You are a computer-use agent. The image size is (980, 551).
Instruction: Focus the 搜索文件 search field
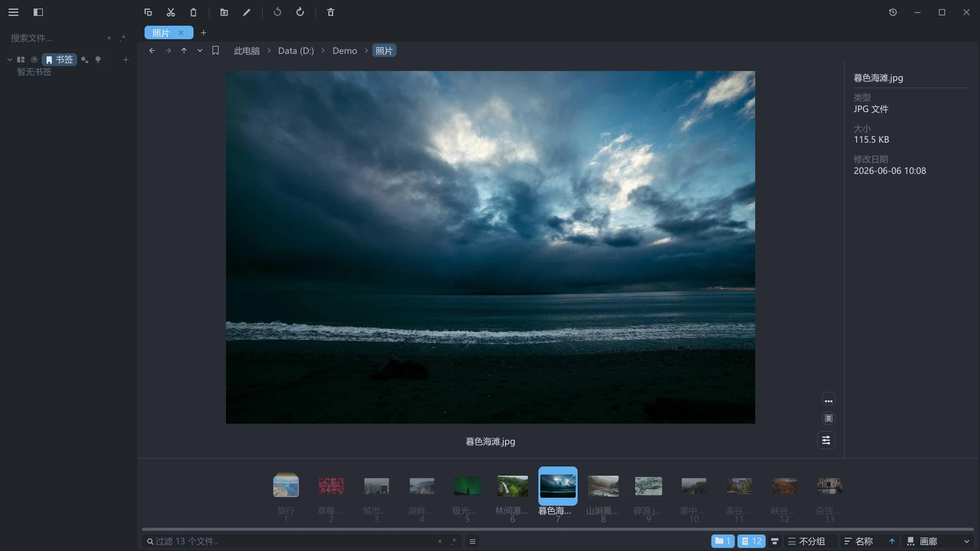click(x=55, y=38)
